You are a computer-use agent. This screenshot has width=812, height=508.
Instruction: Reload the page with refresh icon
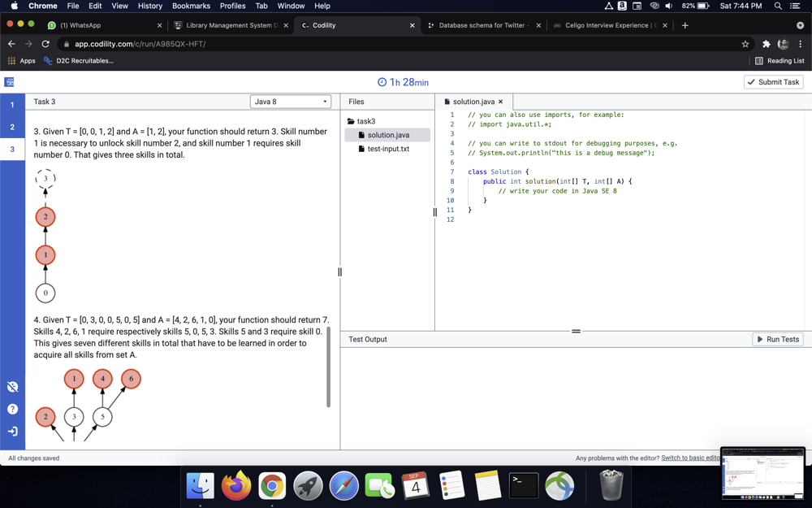[x=45, y=44]
